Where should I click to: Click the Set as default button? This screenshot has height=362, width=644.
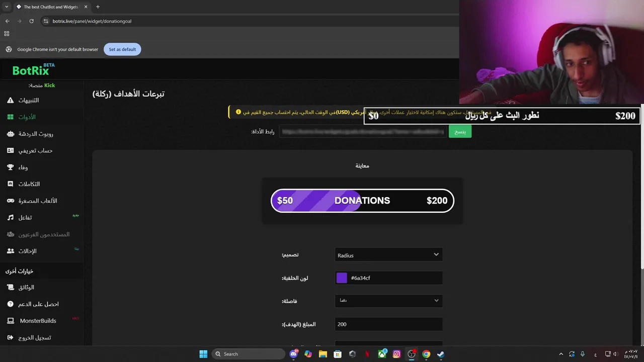click(x=122, y=49)
